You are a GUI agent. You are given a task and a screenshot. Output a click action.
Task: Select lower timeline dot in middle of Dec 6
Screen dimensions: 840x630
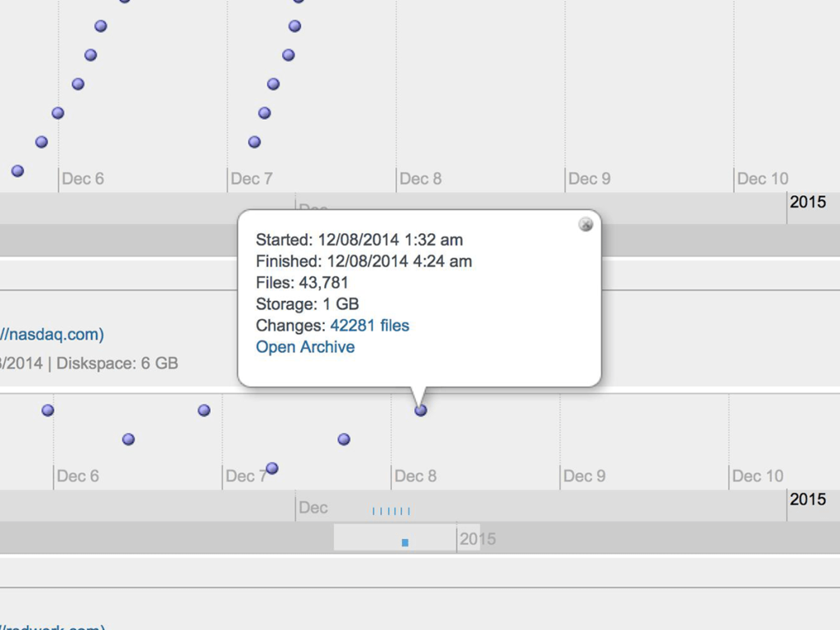[128, 440]
